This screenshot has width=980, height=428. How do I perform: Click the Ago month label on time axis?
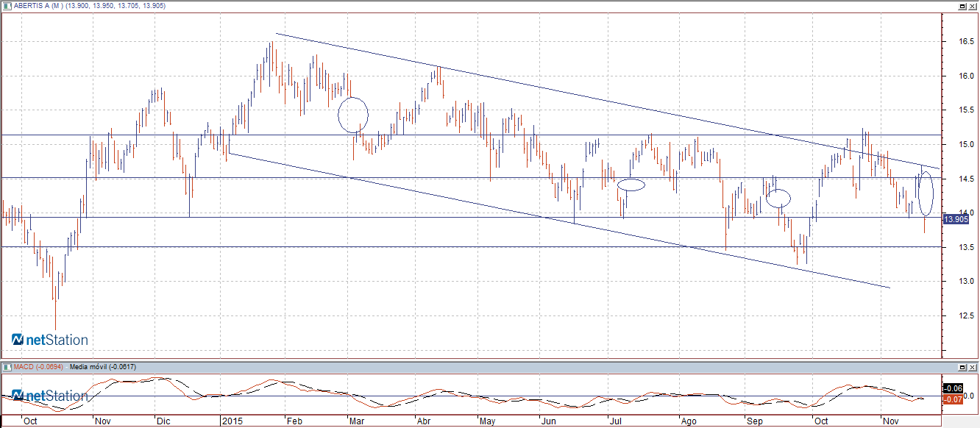click(689, 422)
